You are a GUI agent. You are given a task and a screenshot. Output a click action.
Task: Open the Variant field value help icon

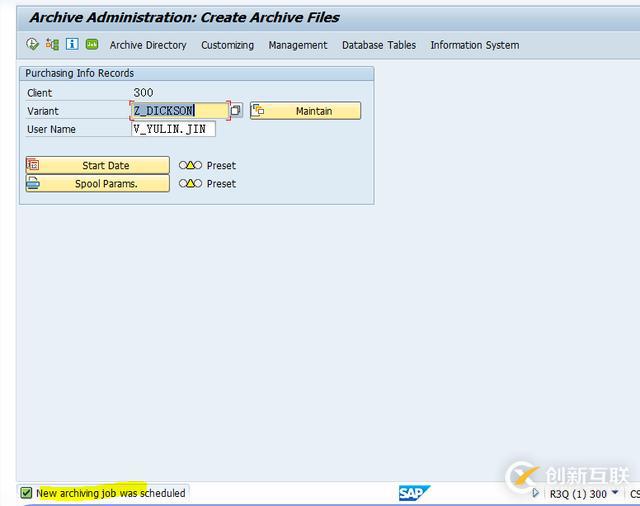pos(236,110)
